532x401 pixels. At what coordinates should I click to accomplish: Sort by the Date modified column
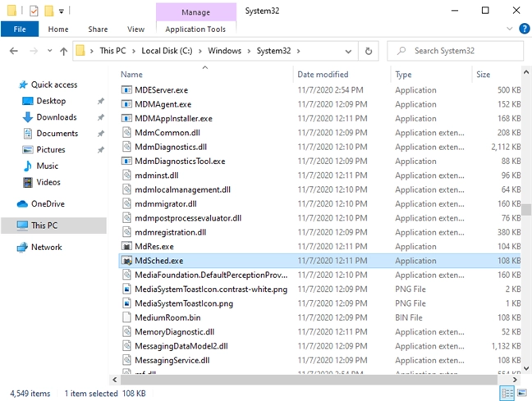(x=342, y=75)
